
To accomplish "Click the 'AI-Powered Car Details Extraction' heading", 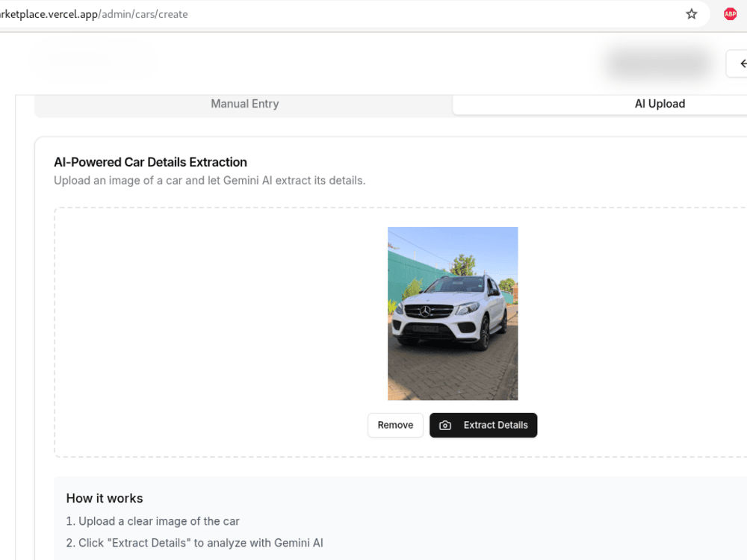I will click(x=151, y=162).
